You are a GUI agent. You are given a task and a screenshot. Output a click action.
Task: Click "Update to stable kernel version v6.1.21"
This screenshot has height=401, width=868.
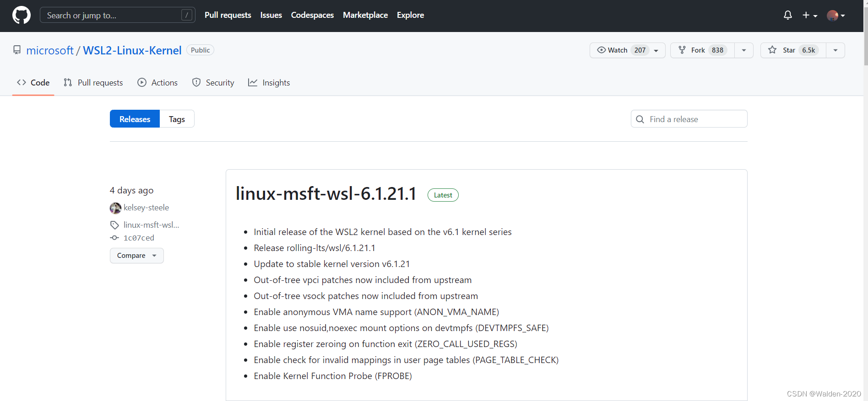[x=331, y=264]
